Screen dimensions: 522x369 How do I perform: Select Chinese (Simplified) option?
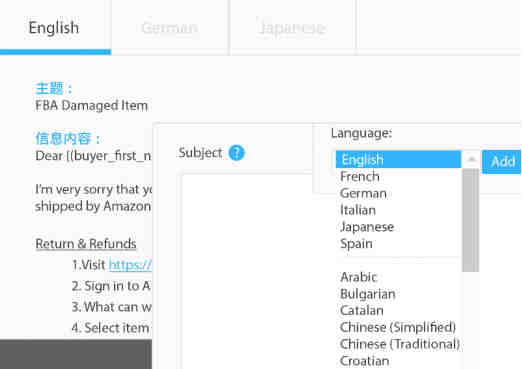coord(398,327)
